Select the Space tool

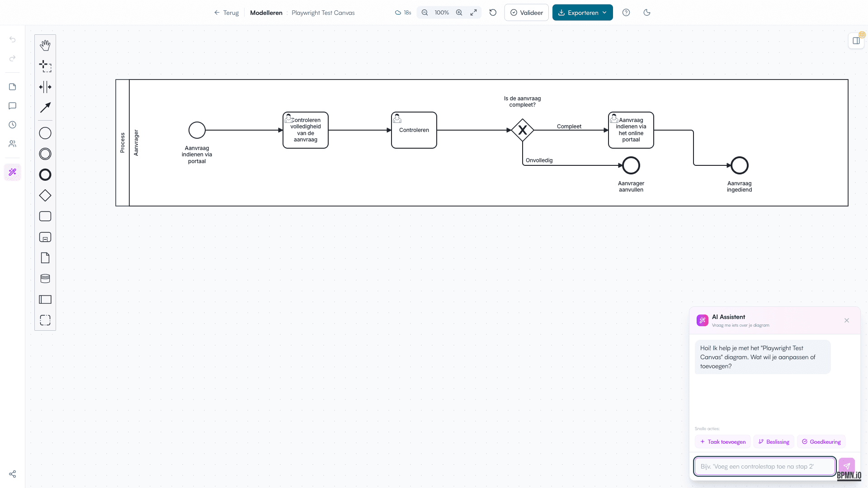pyautogui.click(x=45, y=87)
